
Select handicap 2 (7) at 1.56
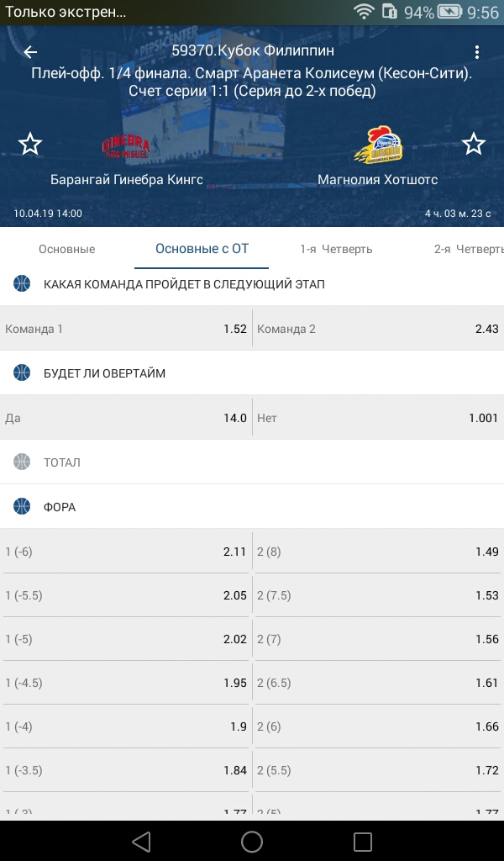coord(378,639)
